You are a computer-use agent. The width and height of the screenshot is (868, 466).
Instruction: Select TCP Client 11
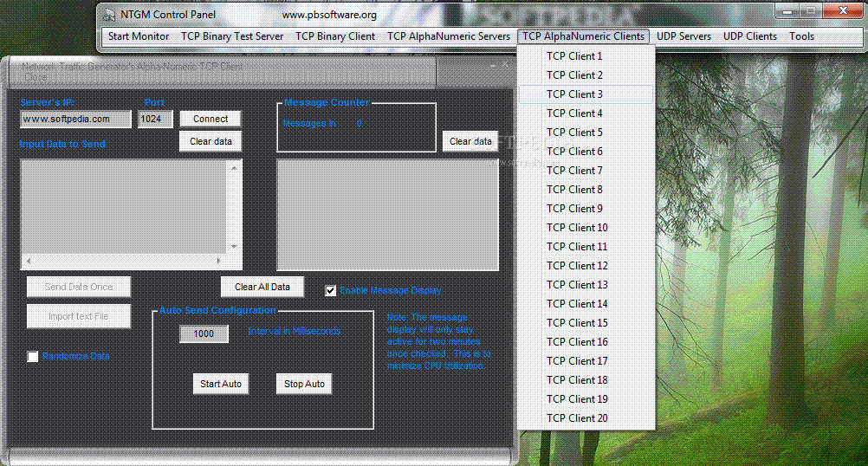(x=586, y=247)
